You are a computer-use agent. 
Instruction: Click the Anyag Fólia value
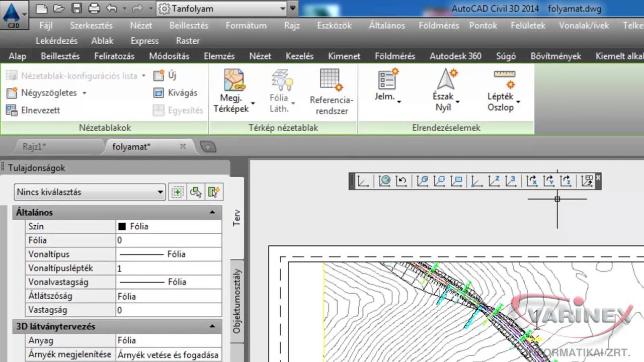(169, 340)
